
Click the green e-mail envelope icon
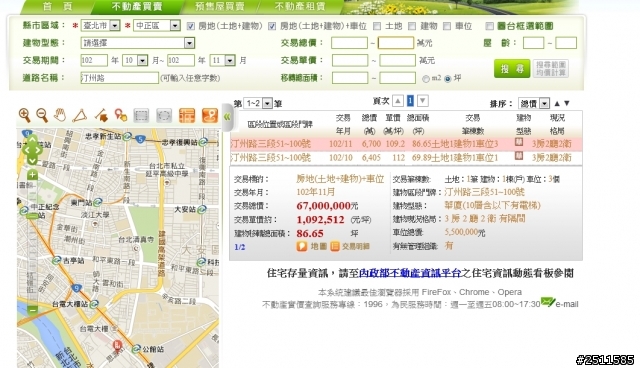(x=548, y=302)
